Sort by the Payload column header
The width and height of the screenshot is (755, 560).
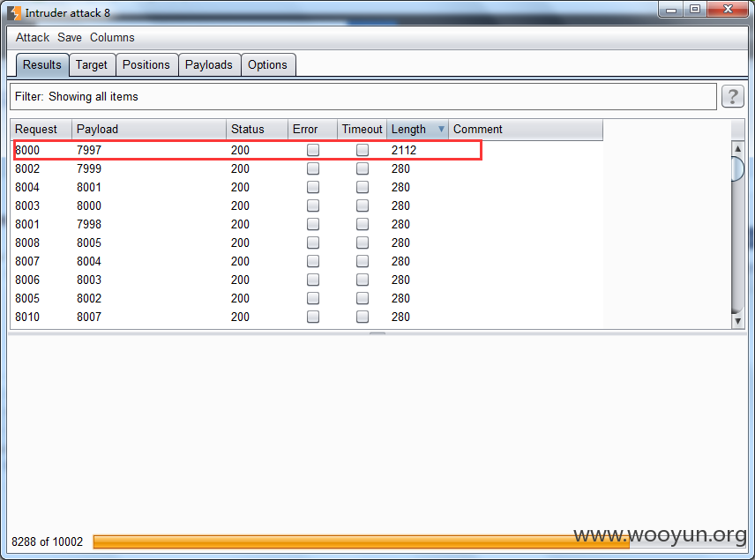coord(149,129)
